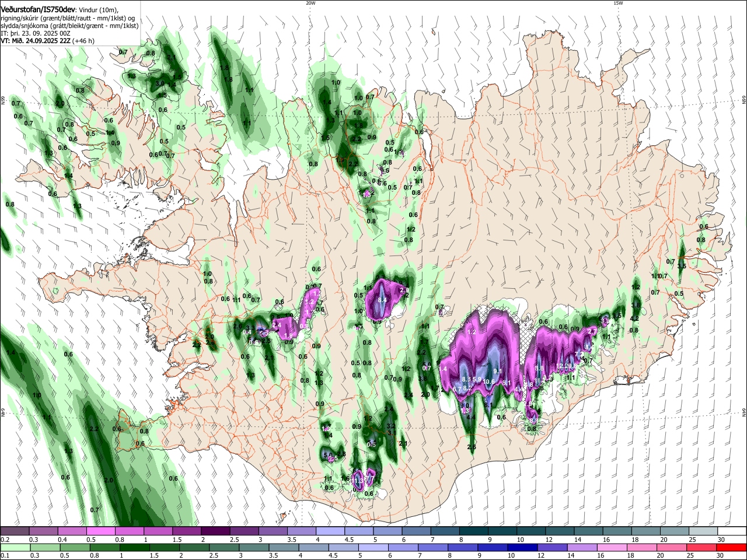Viewport: 747px width, 560px height.
Task: Click the darkest green legend swatch between 1 and 1.5
Action: pos(135,548)
